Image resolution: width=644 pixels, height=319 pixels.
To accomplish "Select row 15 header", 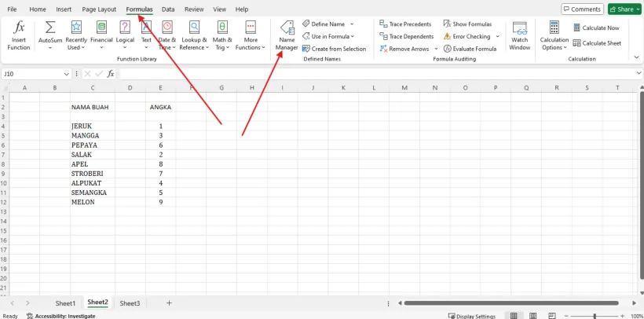I will 4,231.
